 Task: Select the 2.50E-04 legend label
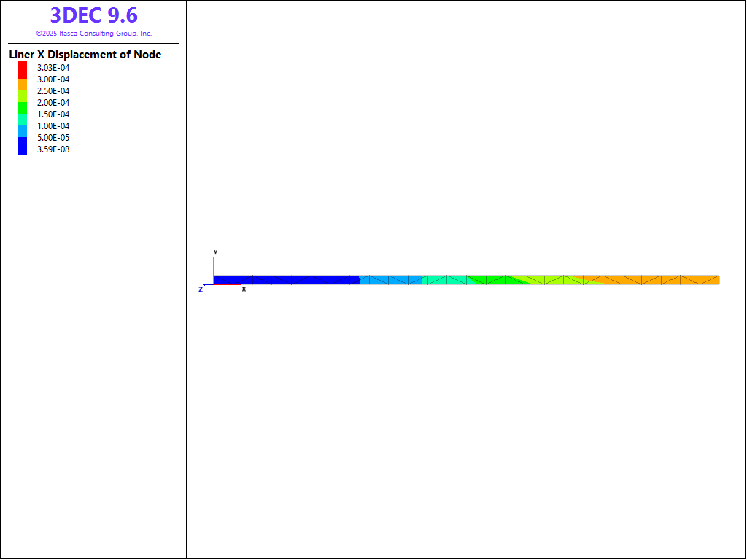point(53,91)
